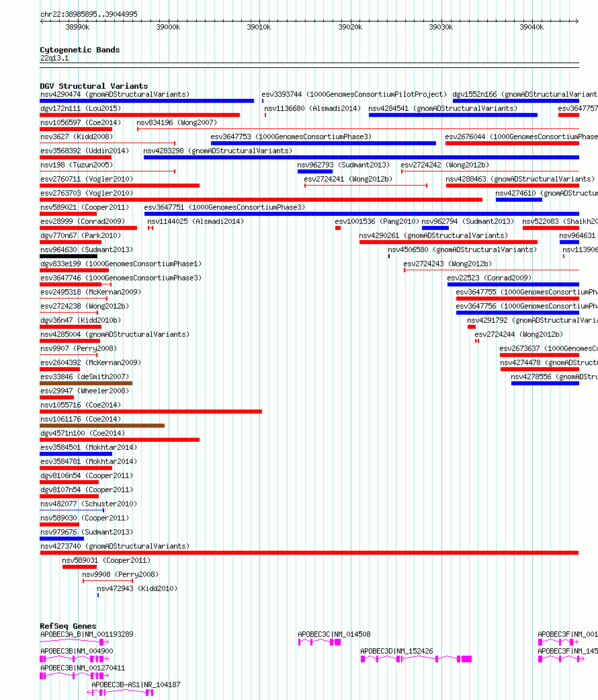Open esv29947 (Wheeler2008) variant
This screenshot has height=700, width=598.
click(x=85, y=391)
